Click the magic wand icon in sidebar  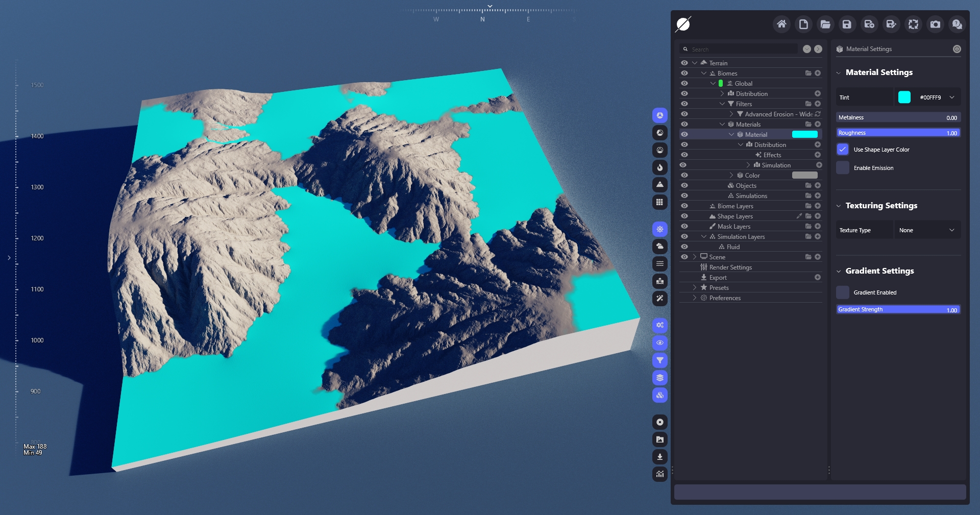point(660,299)
